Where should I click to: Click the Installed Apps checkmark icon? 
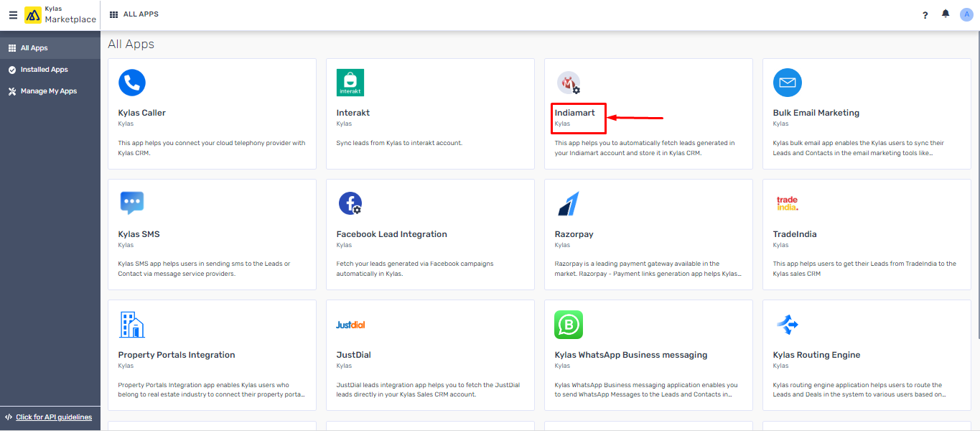[x=12, y=70]
